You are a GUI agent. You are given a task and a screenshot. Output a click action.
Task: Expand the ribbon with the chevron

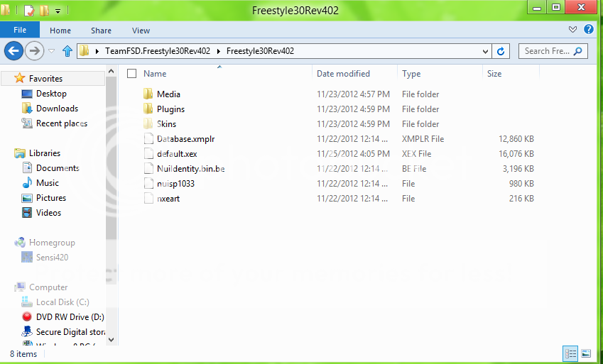coord(573,30)
